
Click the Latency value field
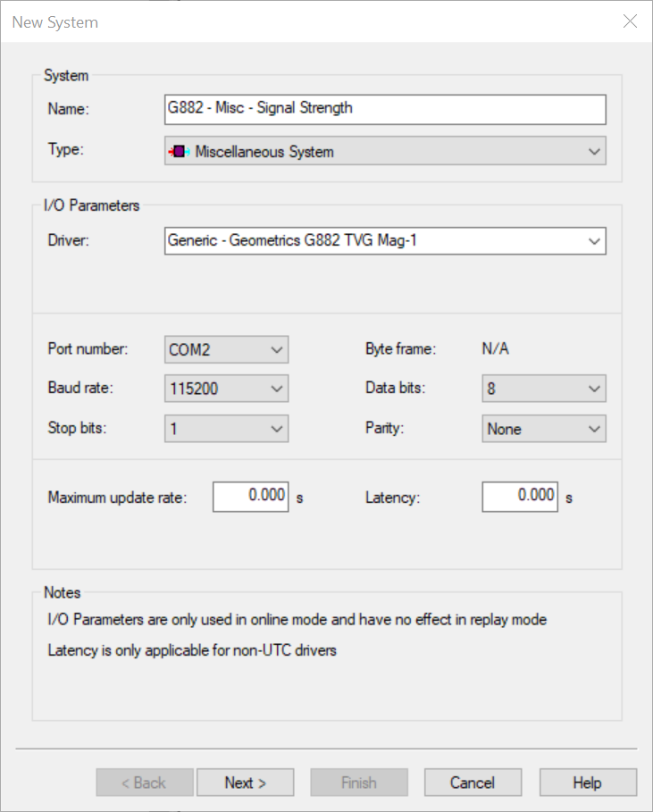coord(520,497)
